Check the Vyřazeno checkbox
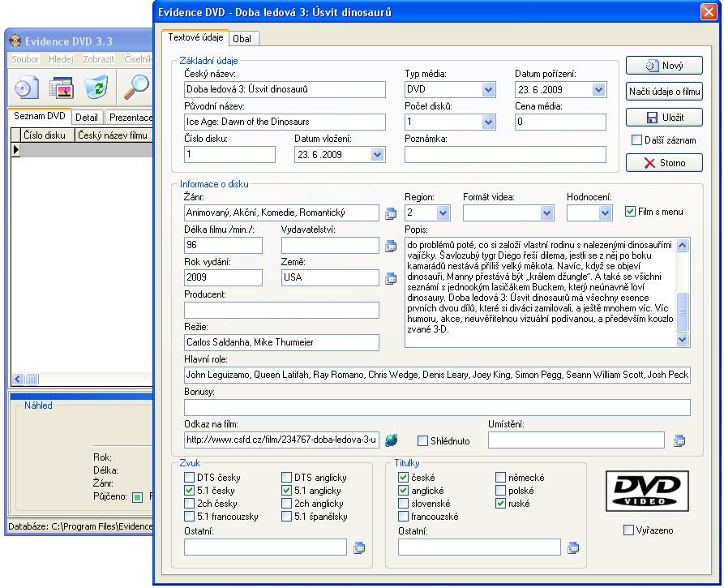Viewport: 724px width, 588px height. point(628,530)
